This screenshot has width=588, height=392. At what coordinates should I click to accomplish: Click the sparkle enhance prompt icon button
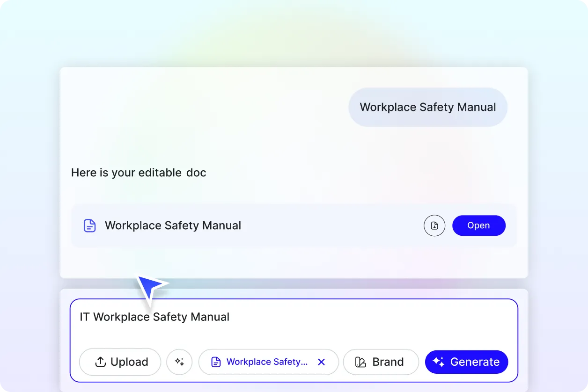click(x=179, y=362)
